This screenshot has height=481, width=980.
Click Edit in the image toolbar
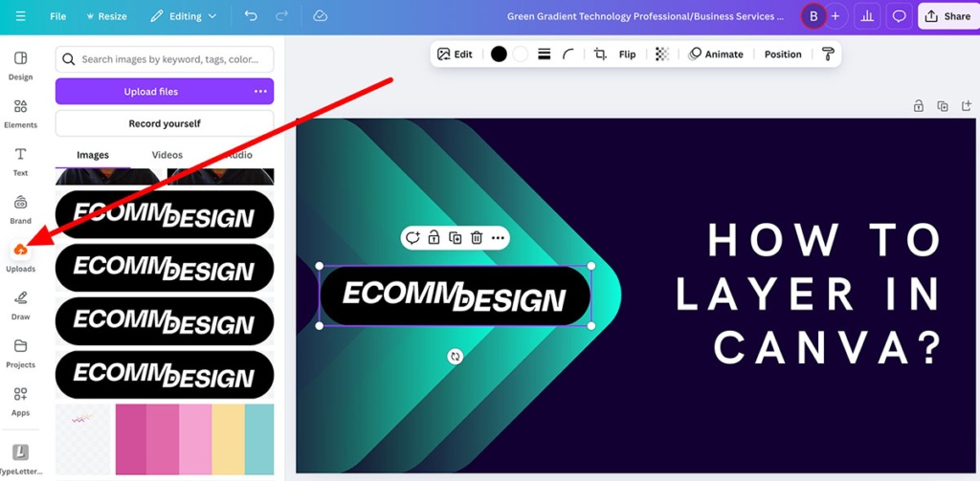[455, 55]
